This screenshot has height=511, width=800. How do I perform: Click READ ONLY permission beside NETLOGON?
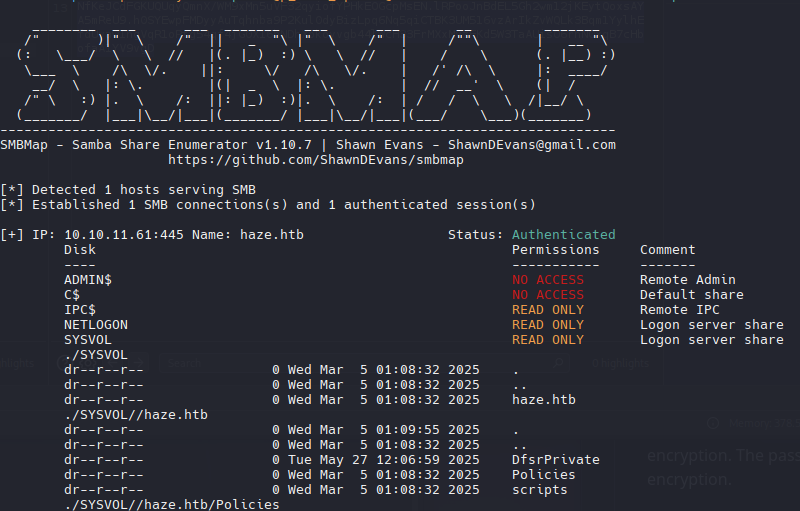548,325
